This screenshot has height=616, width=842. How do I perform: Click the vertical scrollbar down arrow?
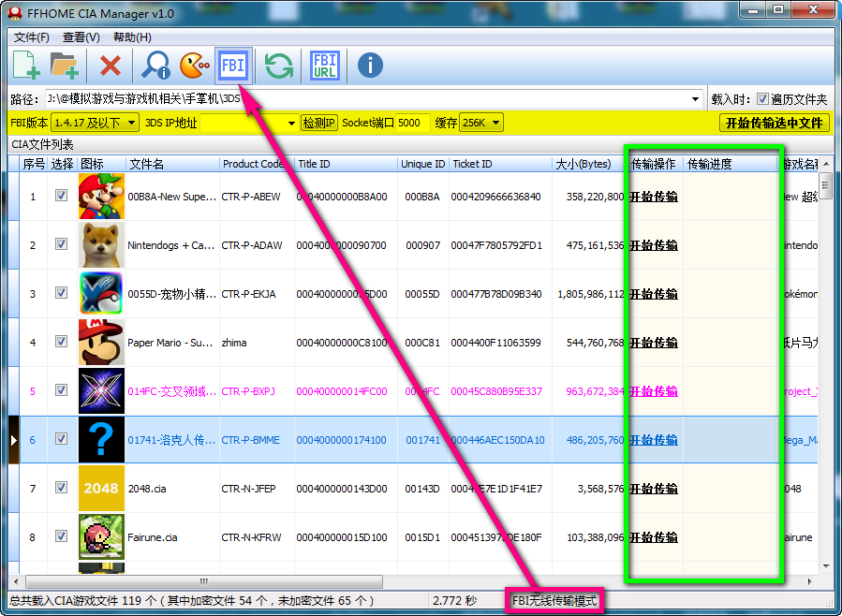coord(826,566)
